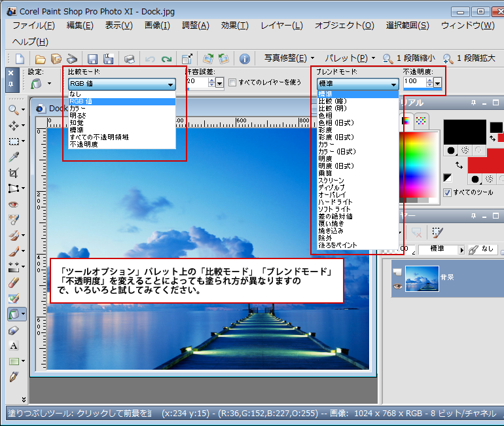Open the レイヤー(L) menu
Viewport: 504px width, 426px height.
tap(281, 26)
